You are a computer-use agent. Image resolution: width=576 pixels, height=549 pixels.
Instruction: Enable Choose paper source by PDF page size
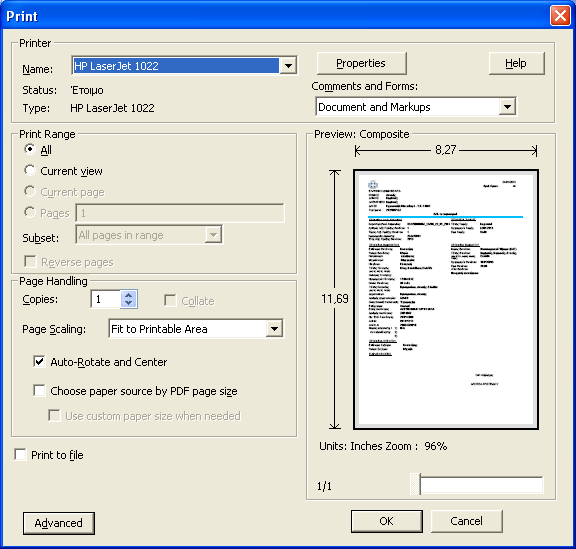39,390
